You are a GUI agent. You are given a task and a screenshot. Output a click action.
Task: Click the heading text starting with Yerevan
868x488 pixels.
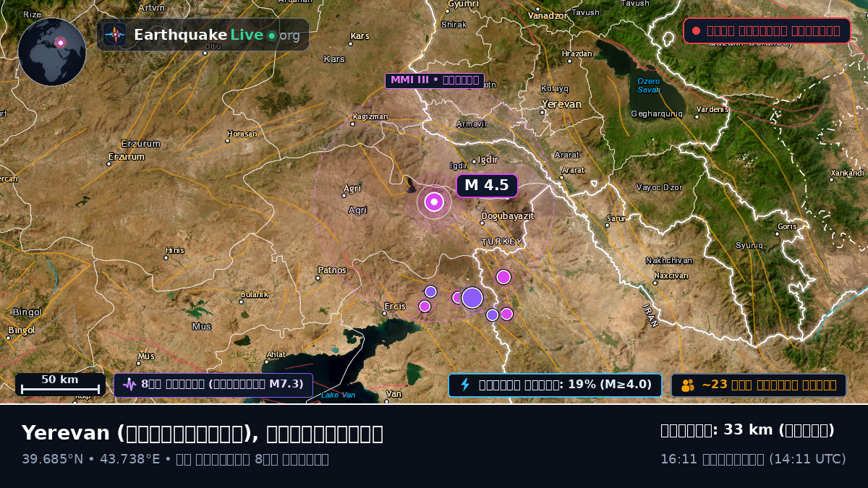pos(203,433)
